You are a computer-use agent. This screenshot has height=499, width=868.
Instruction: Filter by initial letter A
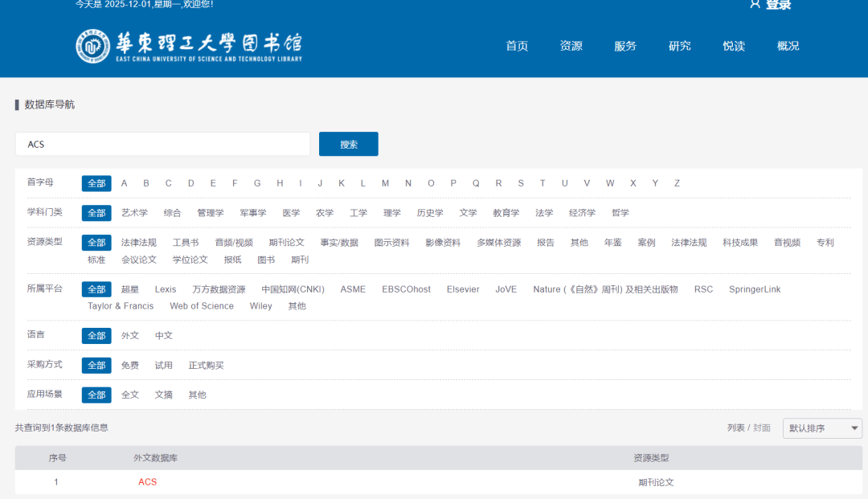125,183
